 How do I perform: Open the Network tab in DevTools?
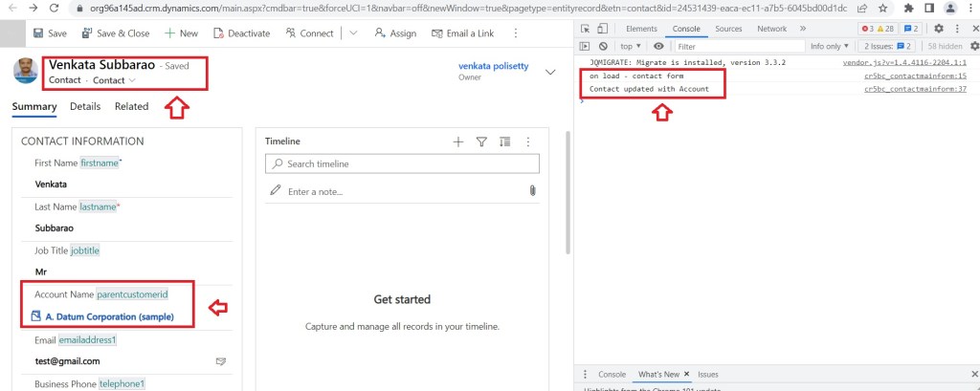tap(771, 29)
